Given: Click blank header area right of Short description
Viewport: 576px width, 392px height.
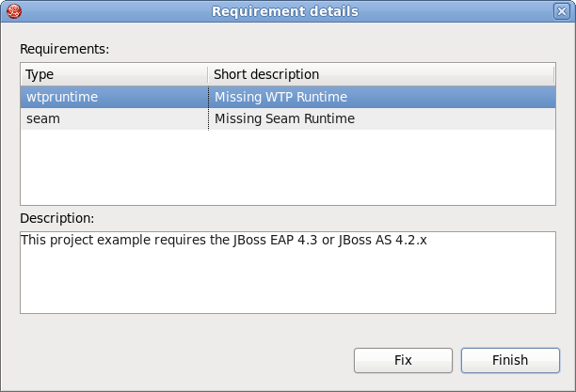Looking at the screenshot, I should 442,74.
